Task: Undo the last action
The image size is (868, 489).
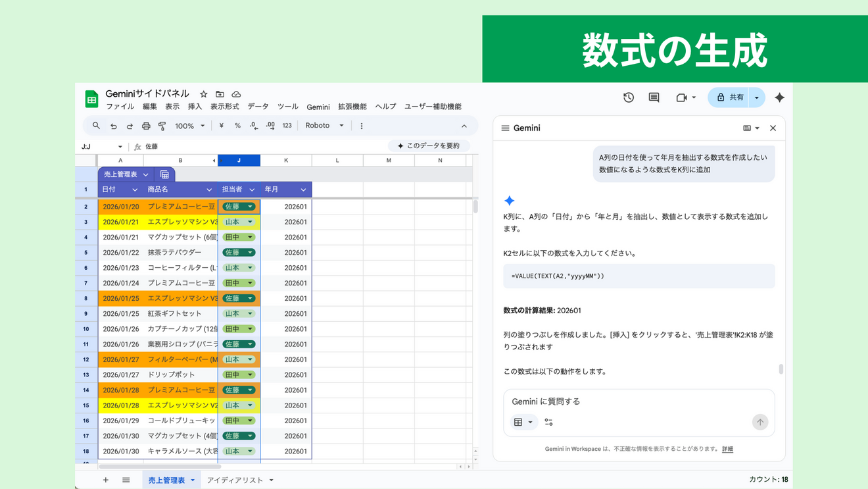Action: (x=113, y=126)
